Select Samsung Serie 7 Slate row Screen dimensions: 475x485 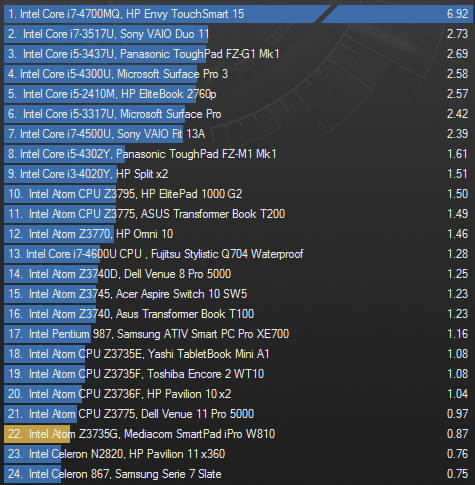point(238,474)
